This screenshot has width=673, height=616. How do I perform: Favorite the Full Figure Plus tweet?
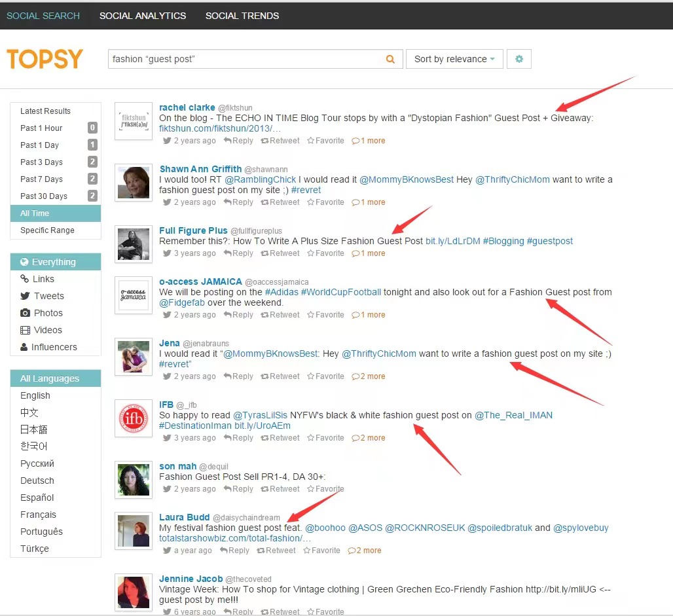tap(326, 253)
